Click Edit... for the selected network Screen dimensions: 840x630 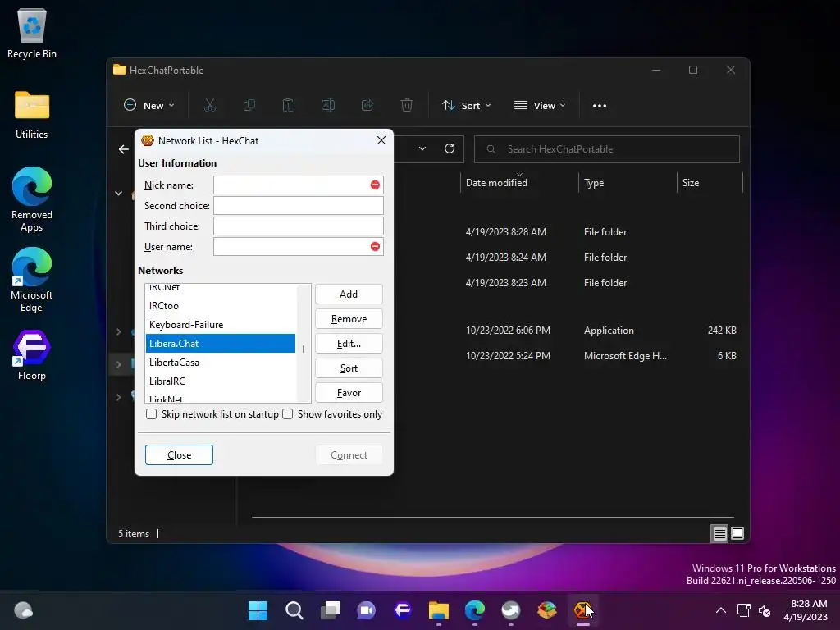[349, 344]
